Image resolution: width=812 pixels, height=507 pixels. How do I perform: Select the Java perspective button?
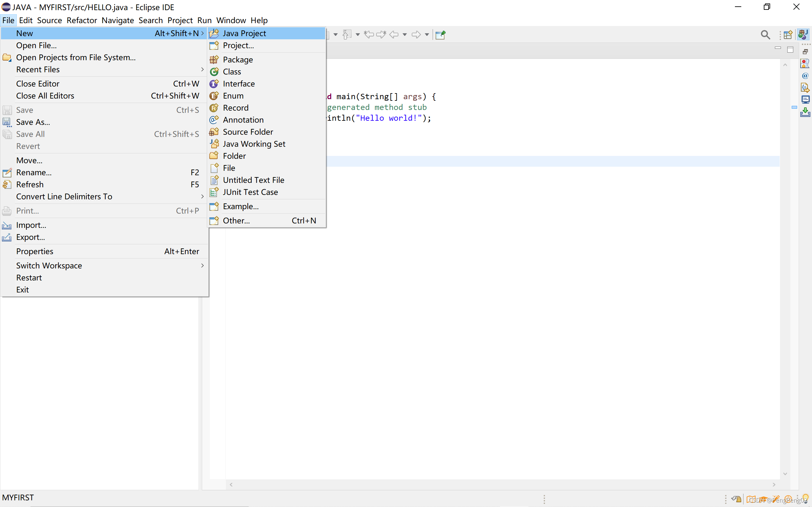[x=804, y=35]
